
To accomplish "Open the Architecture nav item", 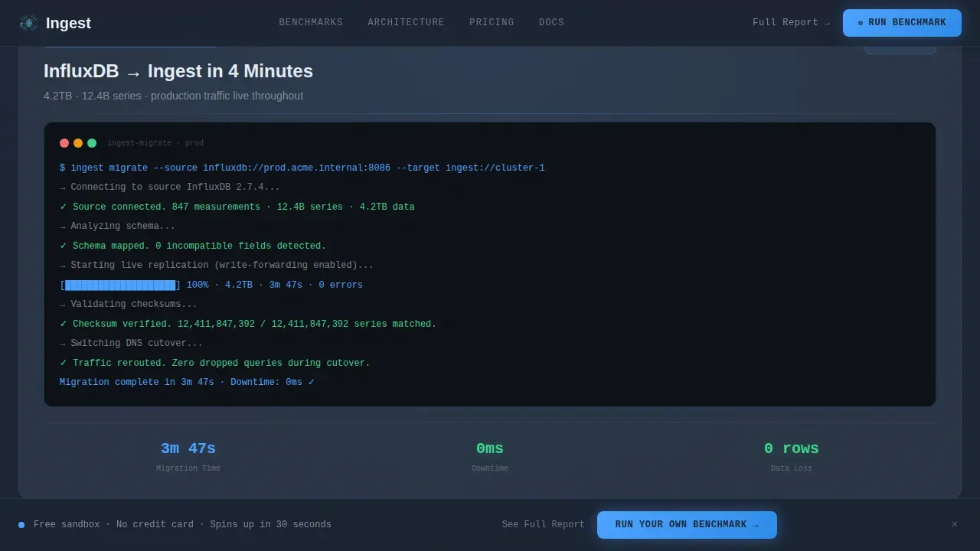I will pyautogui.click(x=406, y=22).
